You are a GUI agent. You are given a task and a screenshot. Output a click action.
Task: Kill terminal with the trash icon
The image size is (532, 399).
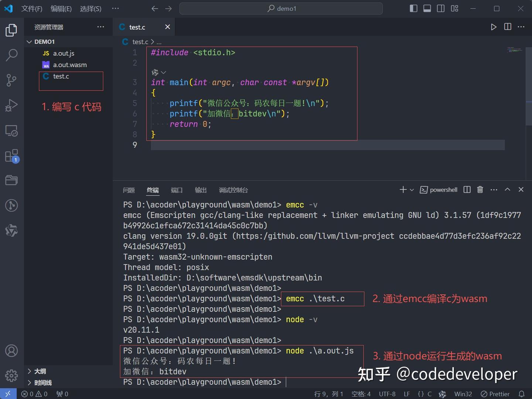(x=480, y=190)
